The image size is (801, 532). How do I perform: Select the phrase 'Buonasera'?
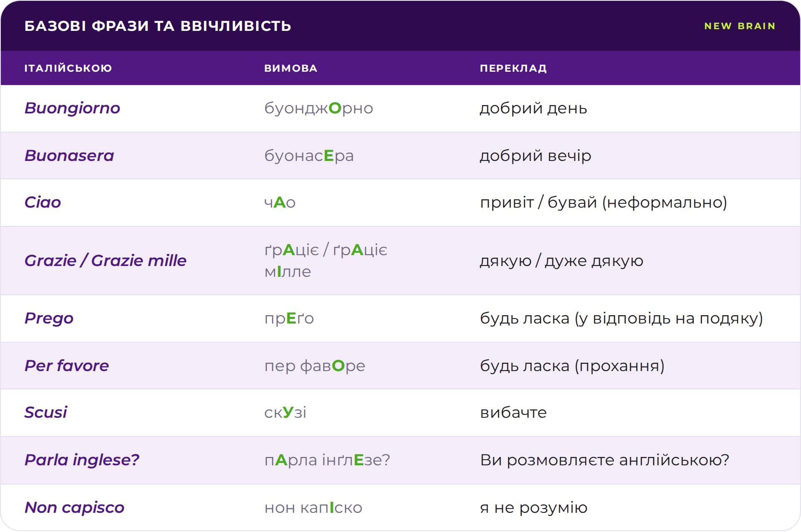[x=69, y=156]
